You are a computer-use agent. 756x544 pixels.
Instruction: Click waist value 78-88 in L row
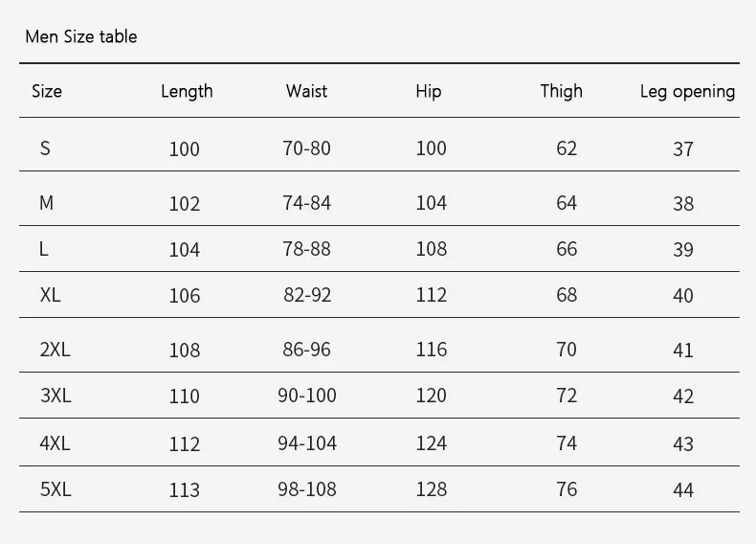[306, 249]
